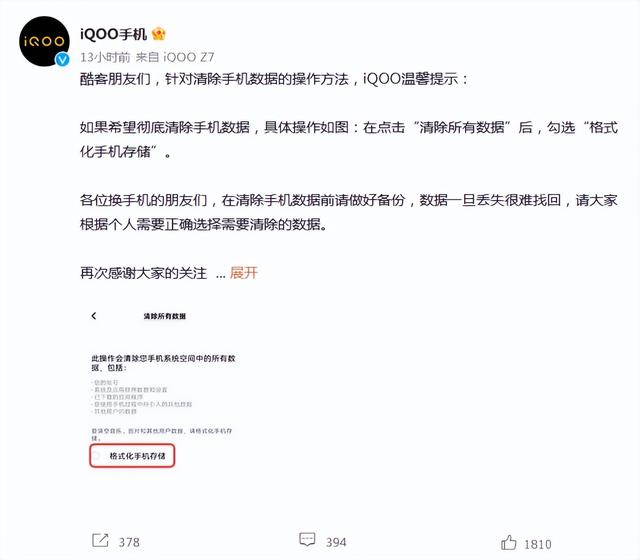The height and width of the screenshot is (560, 640).
Task: Open the iQOO profile avatar
Action: [x=44, y=41]
